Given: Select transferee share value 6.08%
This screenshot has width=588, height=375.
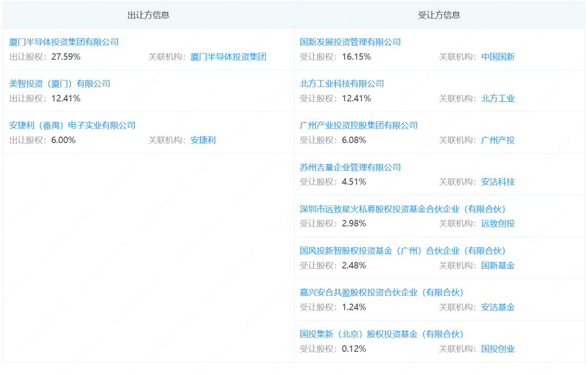Looking at the screenshot, I should point(354,140).
